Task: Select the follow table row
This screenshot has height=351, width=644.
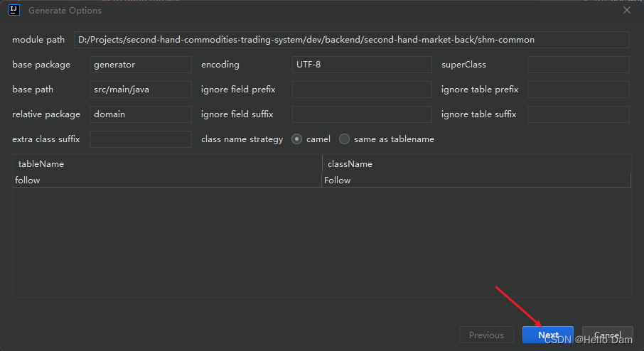Action: coord(167,180)
